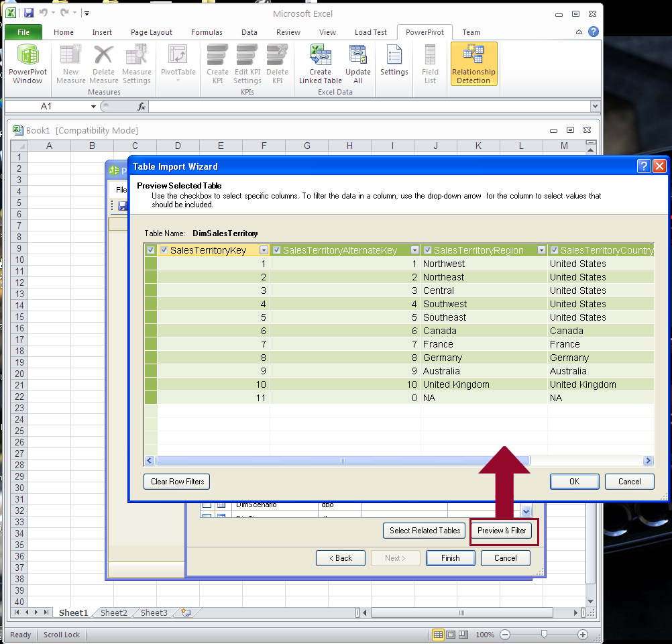The image size is (672, 644).
Task: Click the New Measure icon
Action: click(x=70, y=64)
